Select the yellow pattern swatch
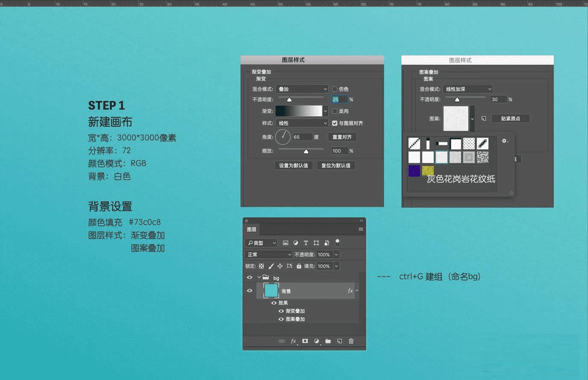The image size is (588, 380). click(x=428, y=171)
